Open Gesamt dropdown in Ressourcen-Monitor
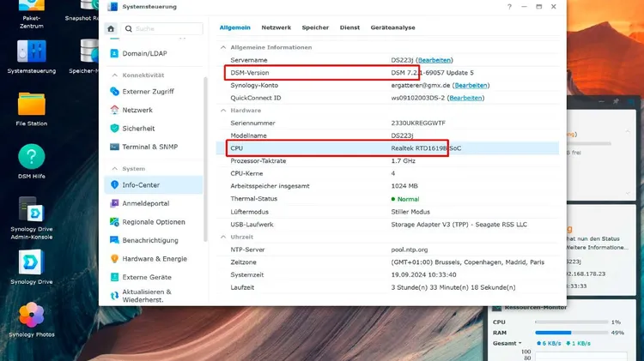Screen dimensions: 644x361 [x=507, y=343]
